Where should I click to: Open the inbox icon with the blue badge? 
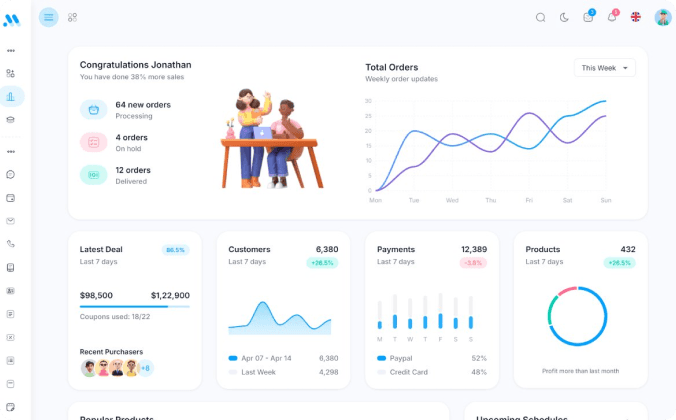588,16
